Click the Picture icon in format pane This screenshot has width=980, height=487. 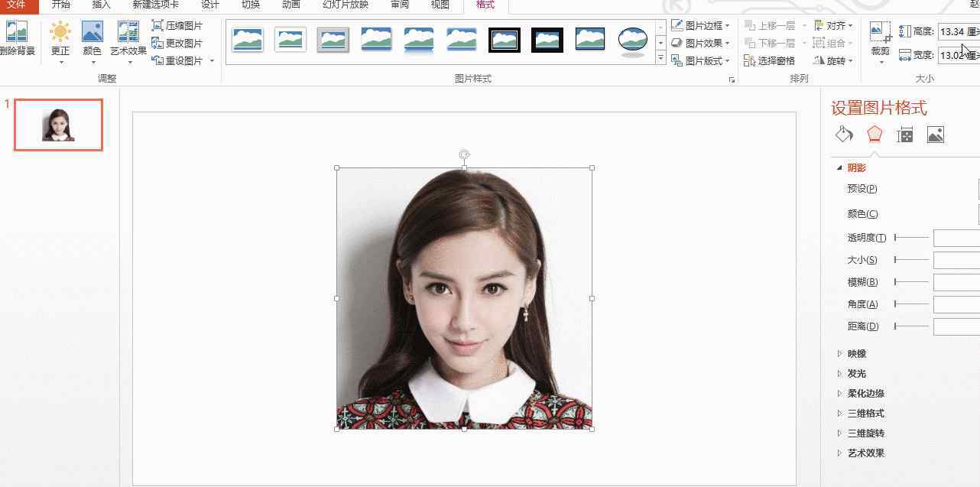click(935, 135)
